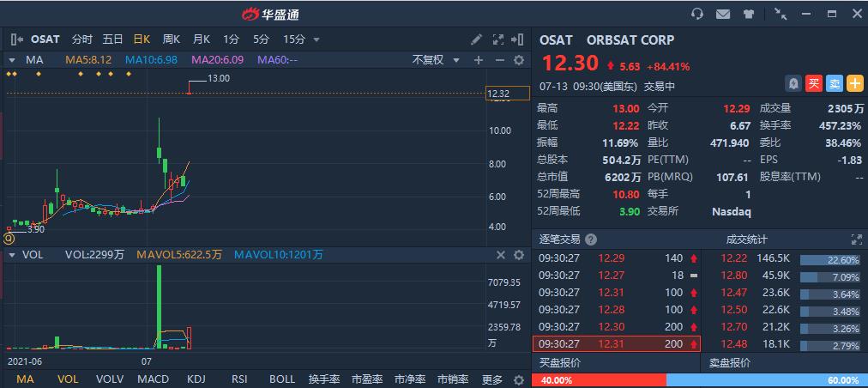The width and height of the screenshot is (868, 388).
Task: Toggle the VOL indicator at bottom
Action: 68,379
